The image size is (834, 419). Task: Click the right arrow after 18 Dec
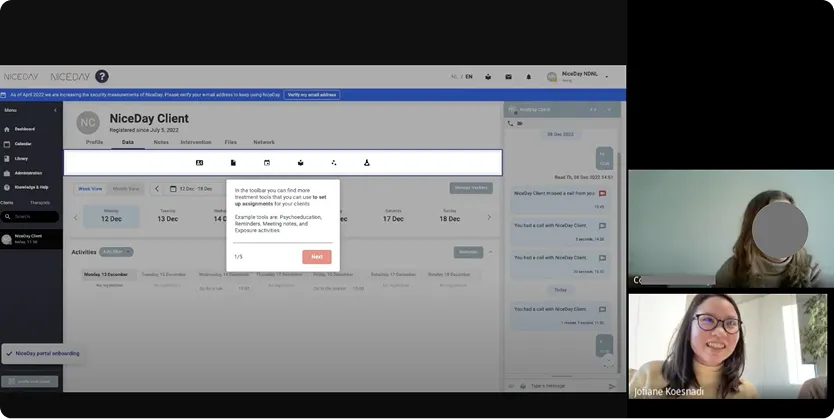[489, 217]
